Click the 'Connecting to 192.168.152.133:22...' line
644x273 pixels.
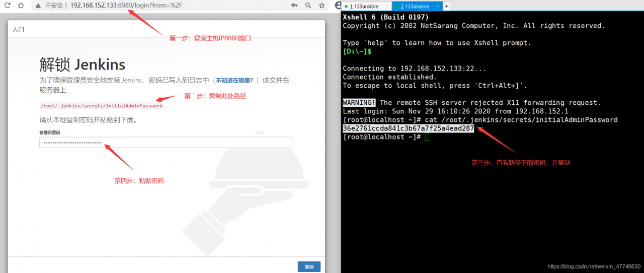point(415,69)
